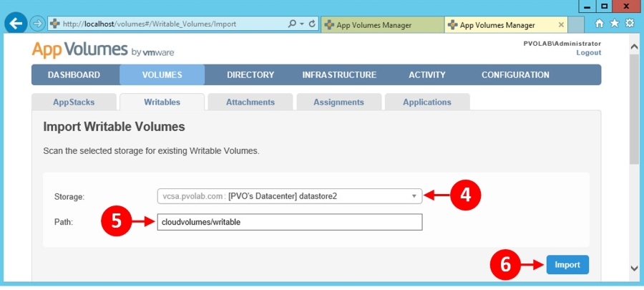The height and width of the screenshot is (290, 644).
Task: Open the DIRECTORY menu
Action: [250, 74]
